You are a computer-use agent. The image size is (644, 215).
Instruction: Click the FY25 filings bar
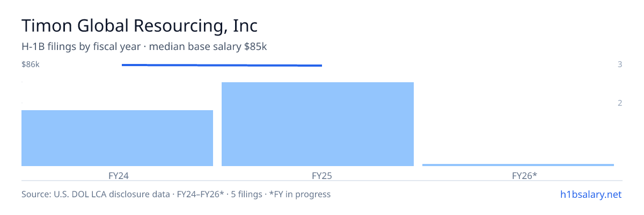tap(318, 124)
